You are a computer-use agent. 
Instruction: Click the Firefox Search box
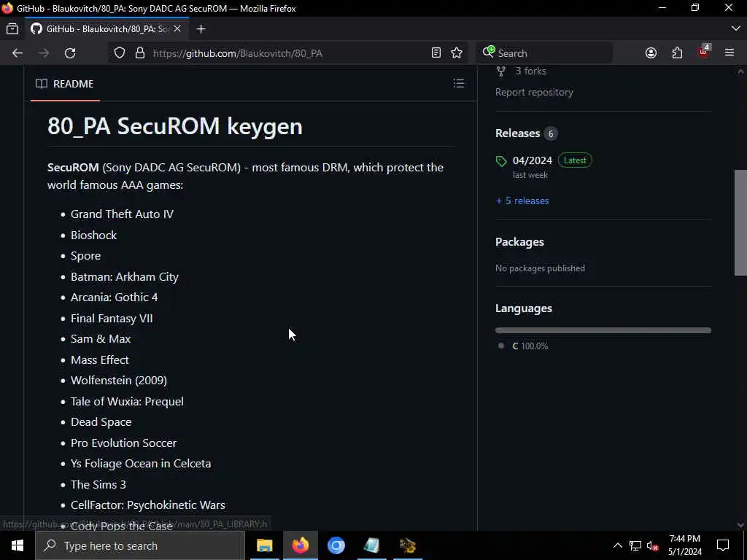(544, 52)
